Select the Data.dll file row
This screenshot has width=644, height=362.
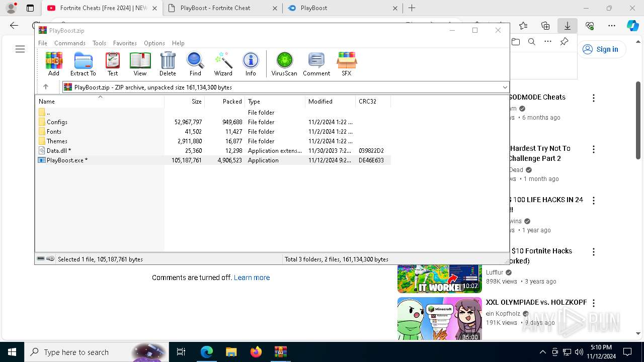[213, 150]
